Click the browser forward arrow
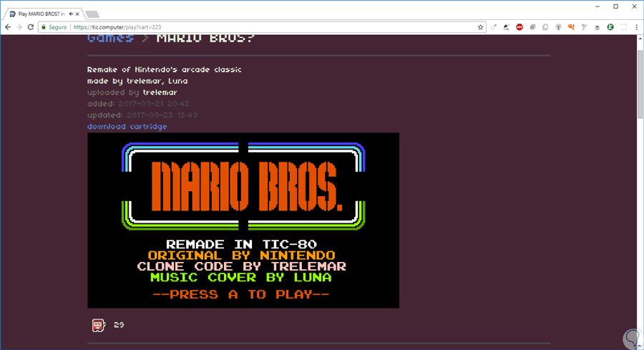 [19, 27]
